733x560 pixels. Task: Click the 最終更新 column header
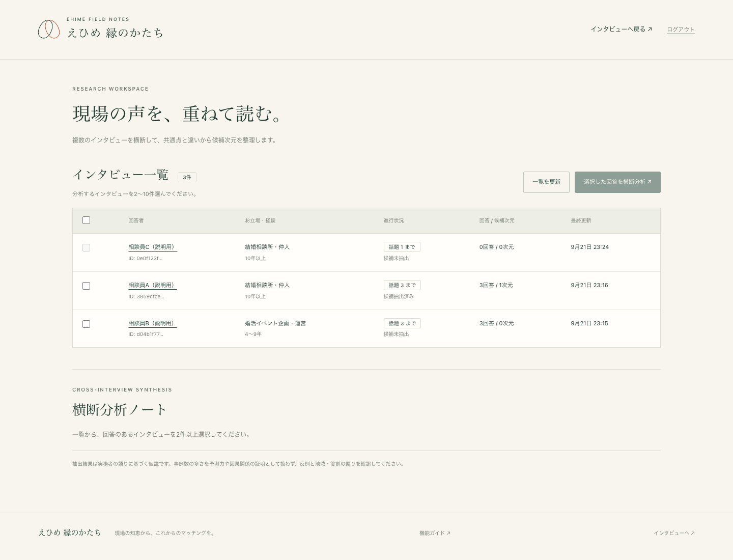pos(581,220)
